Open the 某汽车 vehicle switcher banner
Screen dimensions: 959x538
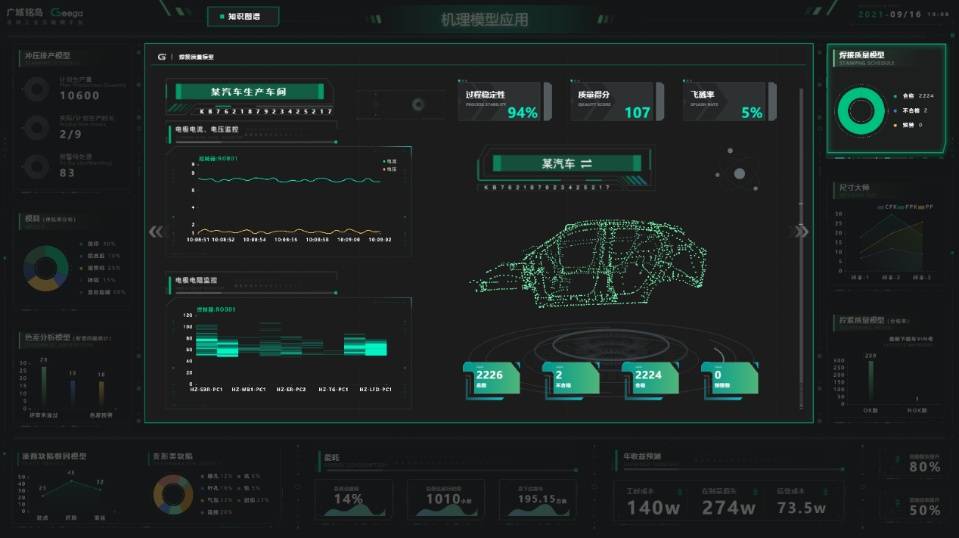pos(566,164)
